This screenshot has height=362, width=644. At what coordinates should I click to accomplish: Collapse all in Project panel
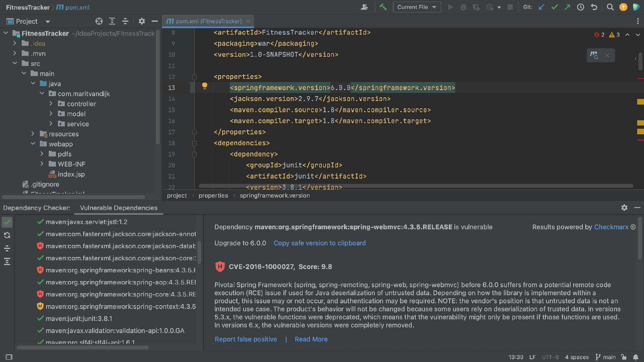coord(125,21)
